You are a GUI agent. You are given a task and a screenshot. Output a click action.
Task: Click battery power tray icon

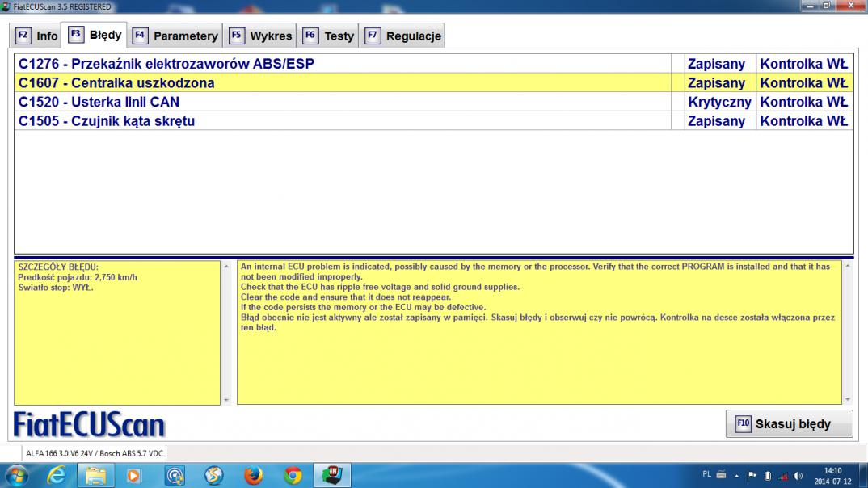pyautogui.click(x=768, y=476)
